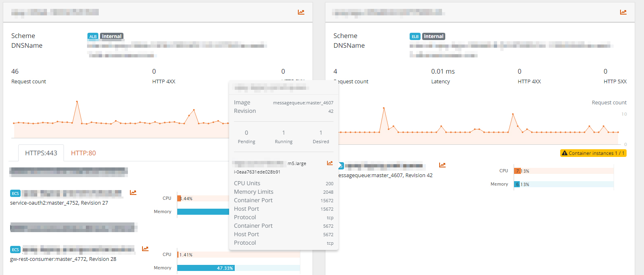Viewport: 644px width, 275px height.
Task: Click the HTTP 4XX label in left panel
Action: pyautogui.click(x=164, y=82)
